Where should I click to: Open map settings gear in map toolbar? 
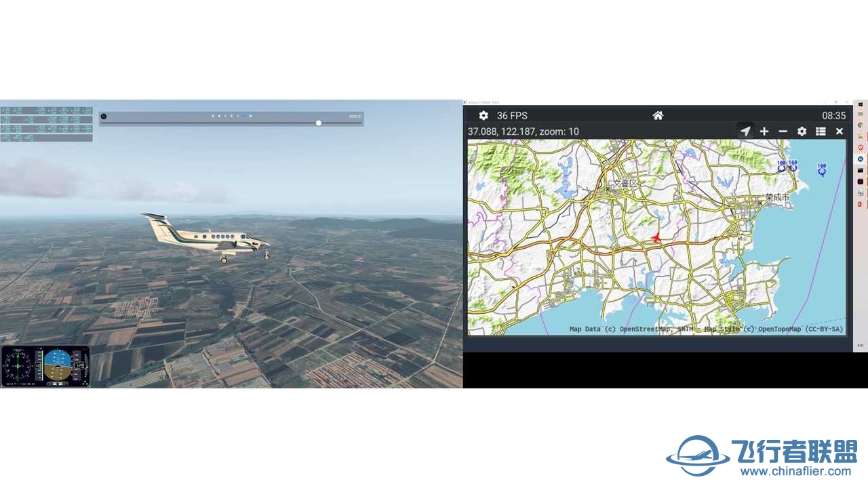[x=802, y=131]
